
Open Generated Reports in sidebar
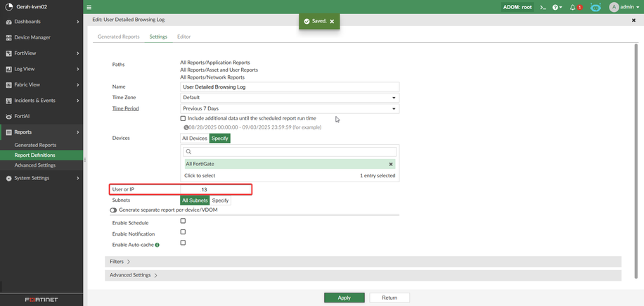pos(35,145)
